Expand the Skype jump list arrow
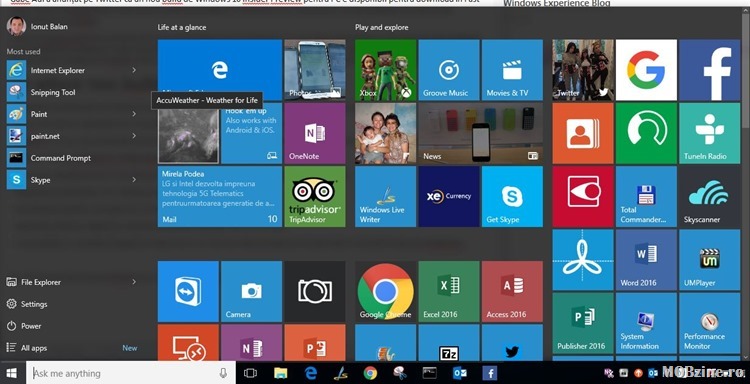 (x=134, y=180)
